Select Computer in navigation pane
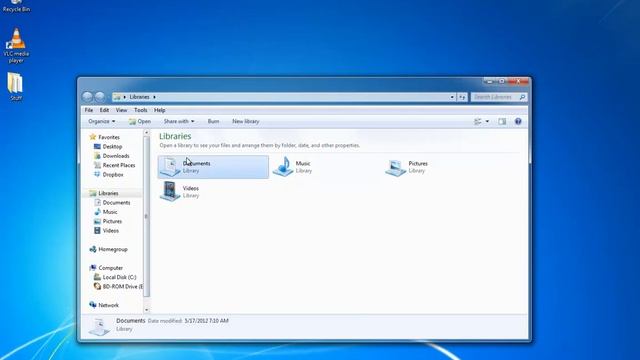The image size is (640, 360). [x=106, y=268]
